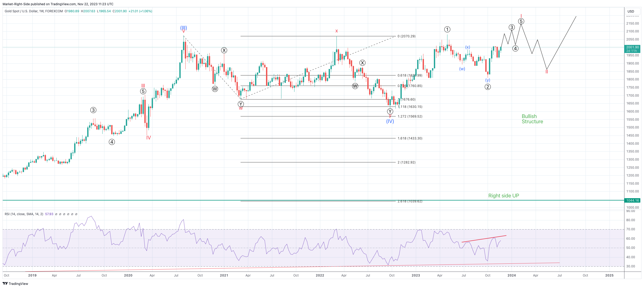Select the short red RSI divergence trendline

pos(484,239)
